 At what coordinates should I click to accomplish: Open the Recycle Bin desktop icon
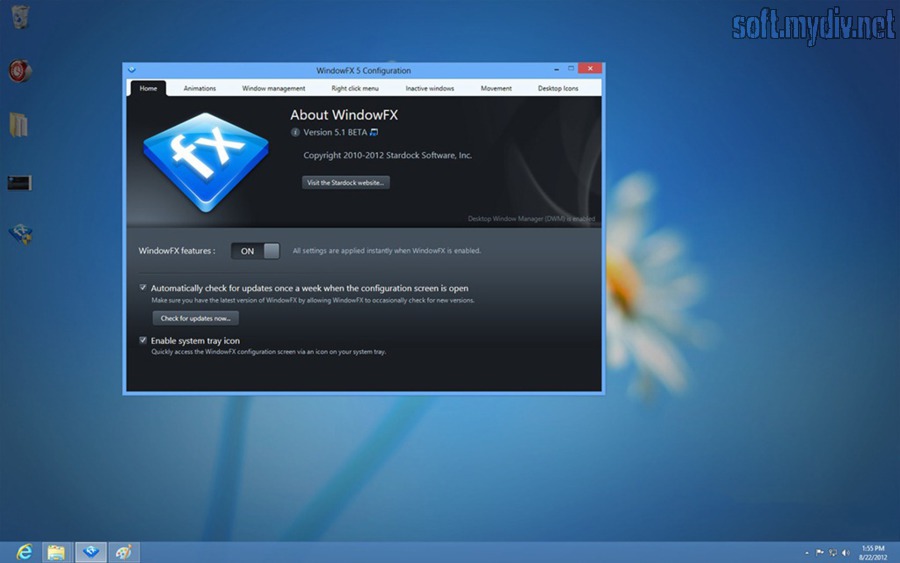pyautogui.click(x=20, y=17)
